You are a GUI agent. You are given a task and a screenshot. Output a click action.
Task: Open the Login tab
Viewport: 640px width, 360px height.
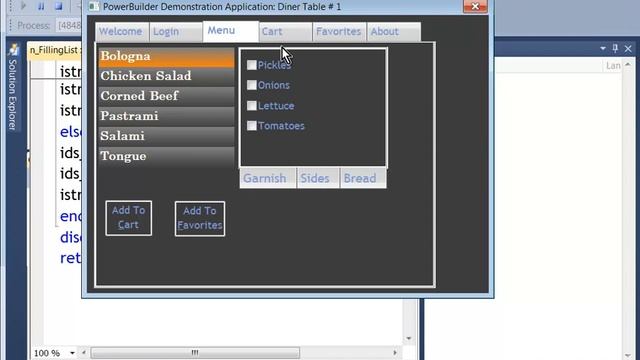(x=176, y=32)
